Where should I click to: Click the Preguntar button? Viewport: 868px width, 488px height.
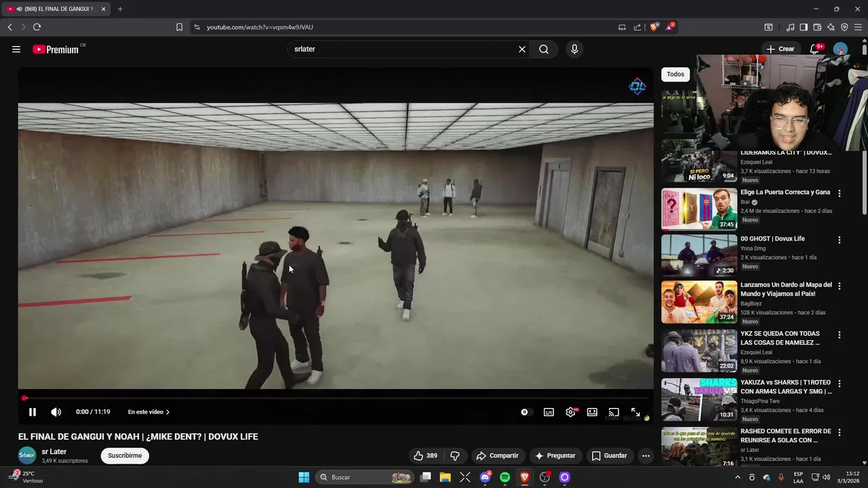pyautogui.click(x=555, y=455)
